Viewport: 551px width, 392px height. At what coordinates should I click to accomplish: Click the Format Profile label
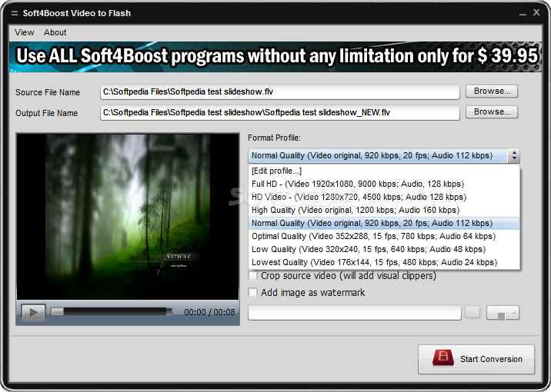274,138
